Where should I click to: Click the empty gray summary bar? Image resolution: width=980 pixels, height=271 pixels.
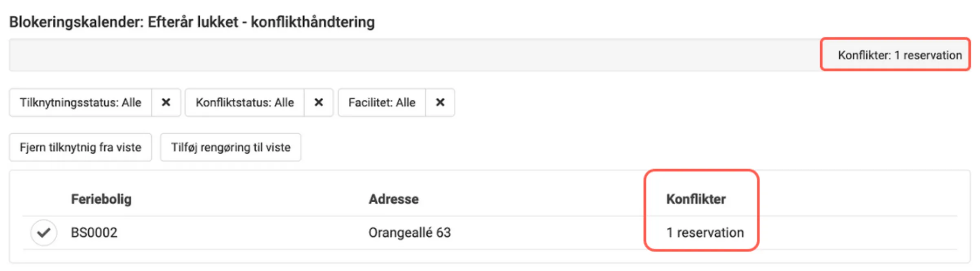[x=408, y=55]
